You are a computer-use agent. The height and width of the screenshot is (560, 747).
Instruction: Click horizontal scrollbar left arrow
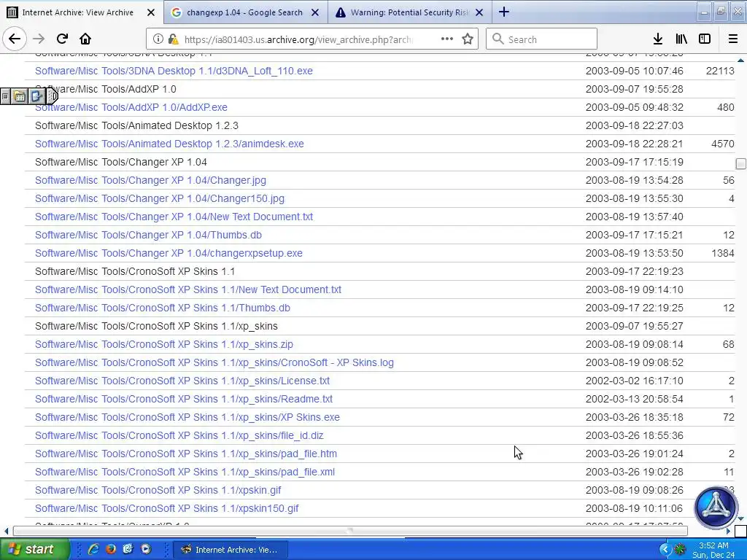[6, 531]
